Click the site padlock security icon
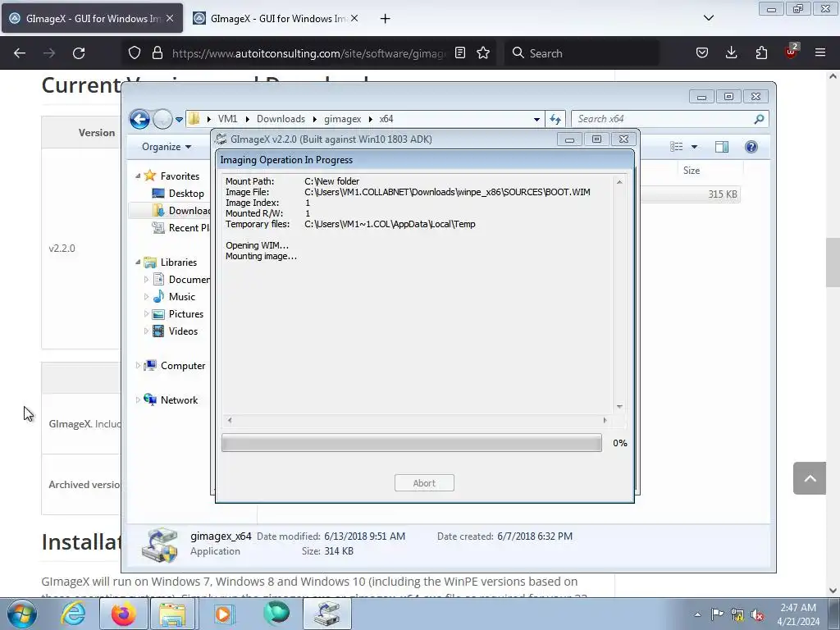 (157, 53)
